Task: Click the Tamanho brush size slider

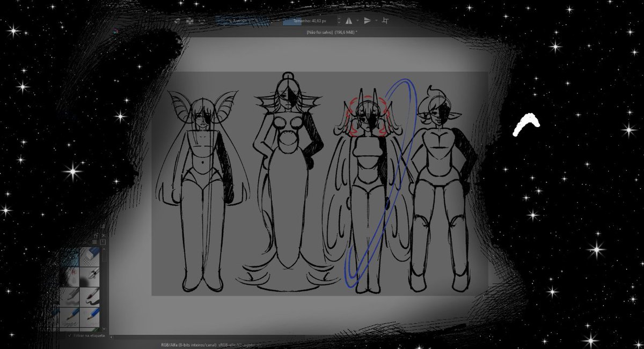Action: [309, 21]
